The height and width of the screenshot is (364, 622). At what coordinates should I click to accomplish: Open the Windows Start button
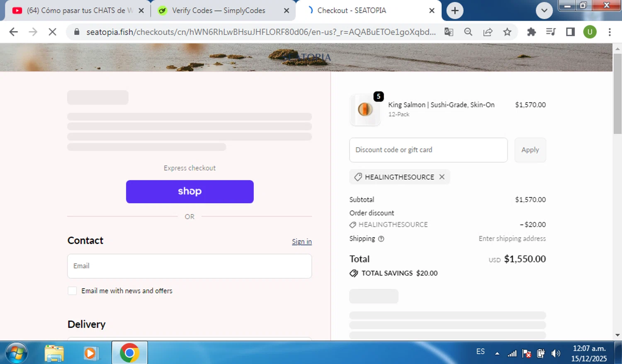[17, 353]
